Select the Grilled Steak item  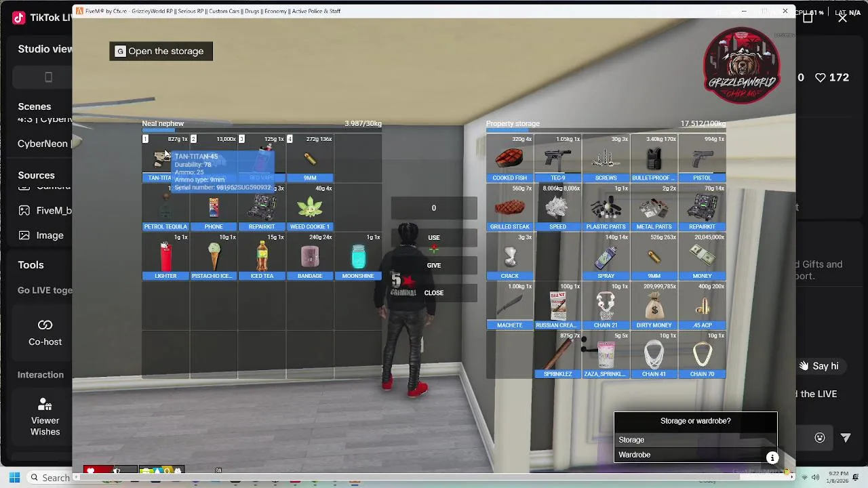click(509, 207)
